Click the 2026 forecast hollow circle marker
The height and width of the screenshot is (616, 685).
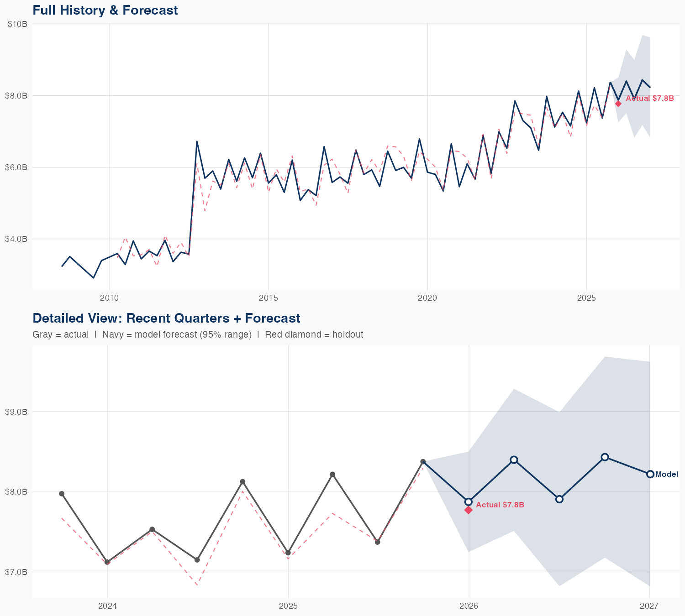click(x=469, y=502)
